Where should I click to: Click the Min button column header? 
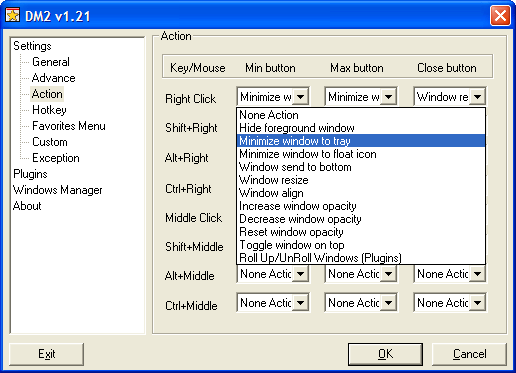point(270,68)
